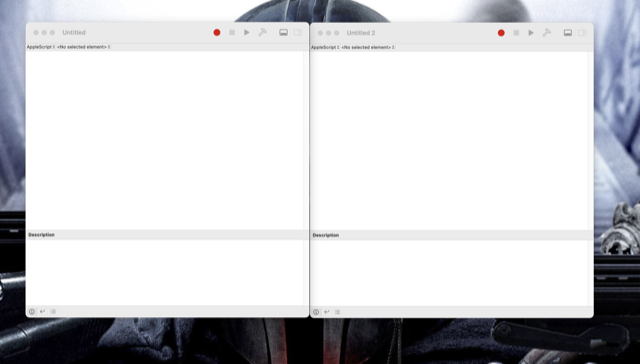Viewport: 640px width, 364px height.
Task: Click the Untitled 2 window title
Action: pyautogui.click(x=361, y=33)
